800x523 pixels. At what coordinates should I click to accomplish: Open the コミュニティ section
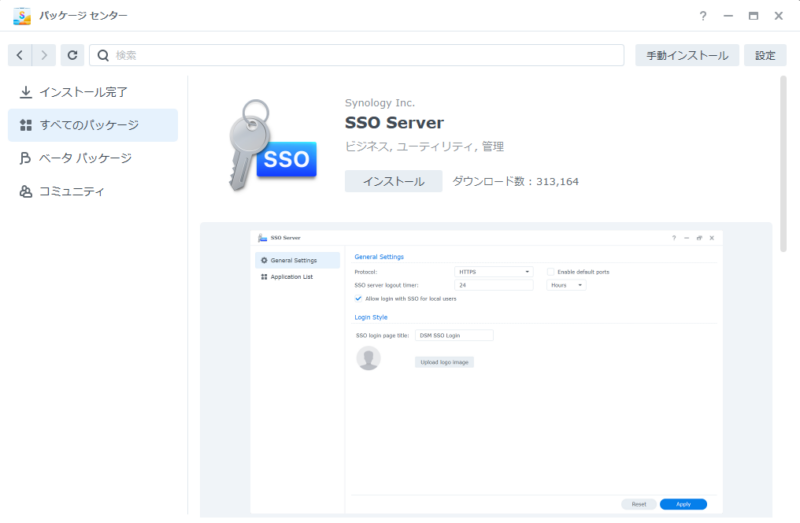[x=93, y=191]
